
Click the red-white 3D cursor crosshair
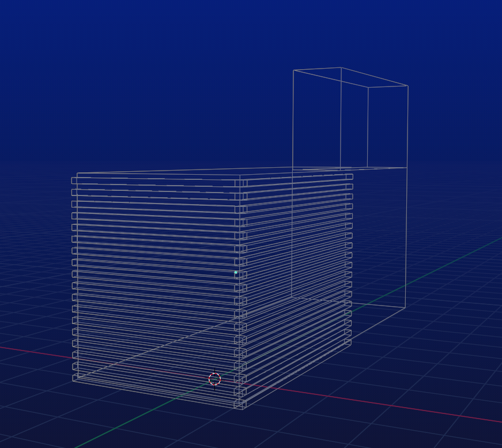(214, 379)
